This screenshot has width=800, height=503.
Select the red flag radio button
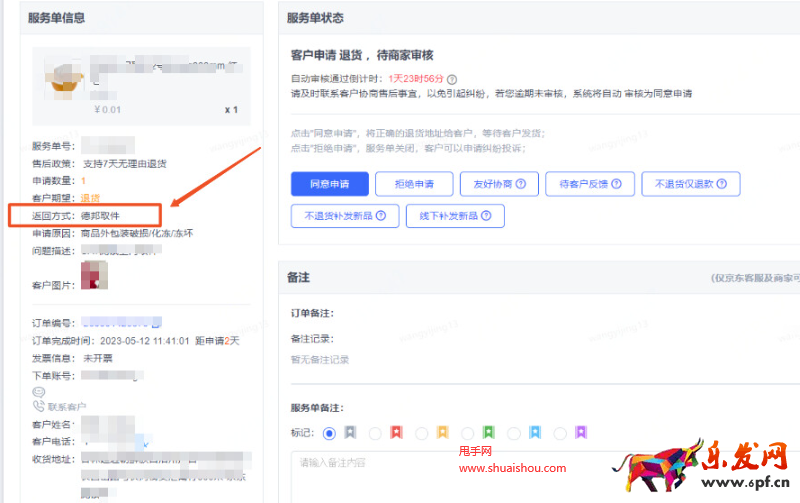pyautogui.click(x=375, y=434)
